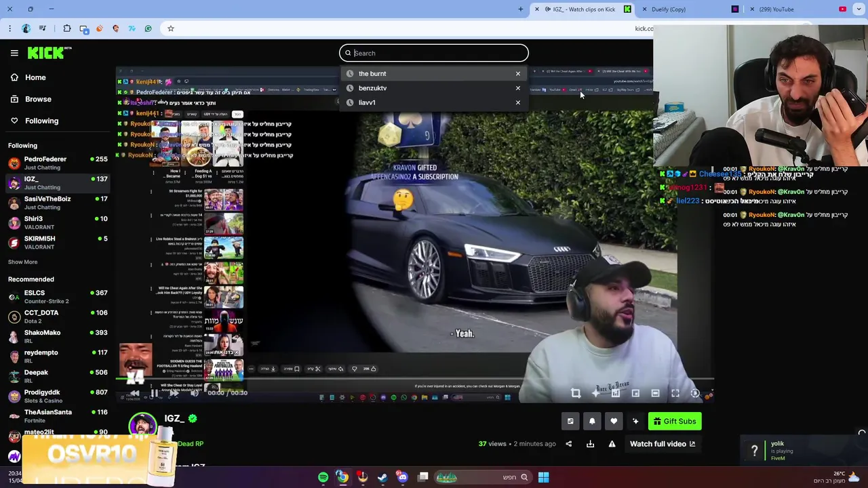Click the crop icon in the player controls
This screenshot has width=868, height=488.
pyautogui.click(x=576, y=393)
